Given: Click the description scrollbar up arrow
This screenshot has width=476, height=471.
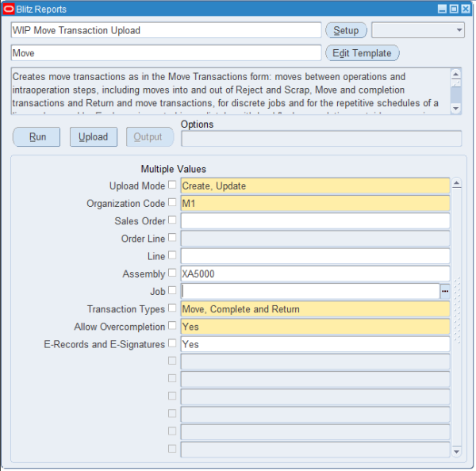Looking at the screenshot, I should coord(456,74).
